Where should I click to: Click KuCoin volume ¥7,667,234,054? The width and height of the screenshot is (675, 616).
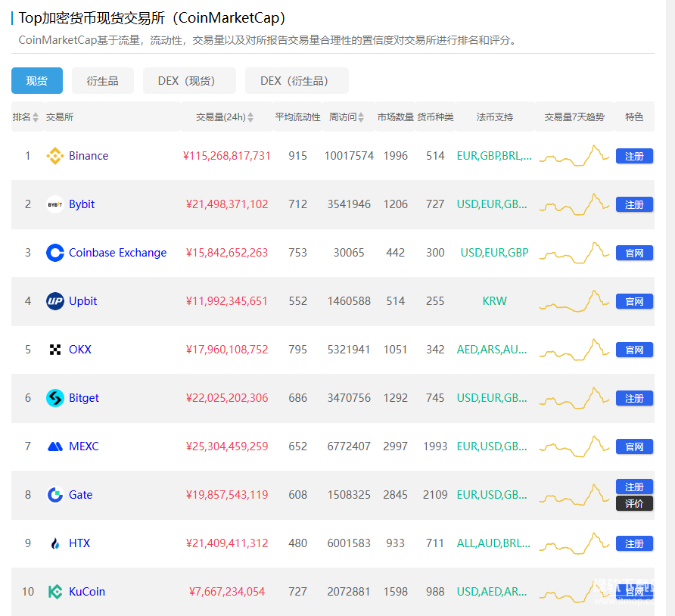[x=227, y=592]
